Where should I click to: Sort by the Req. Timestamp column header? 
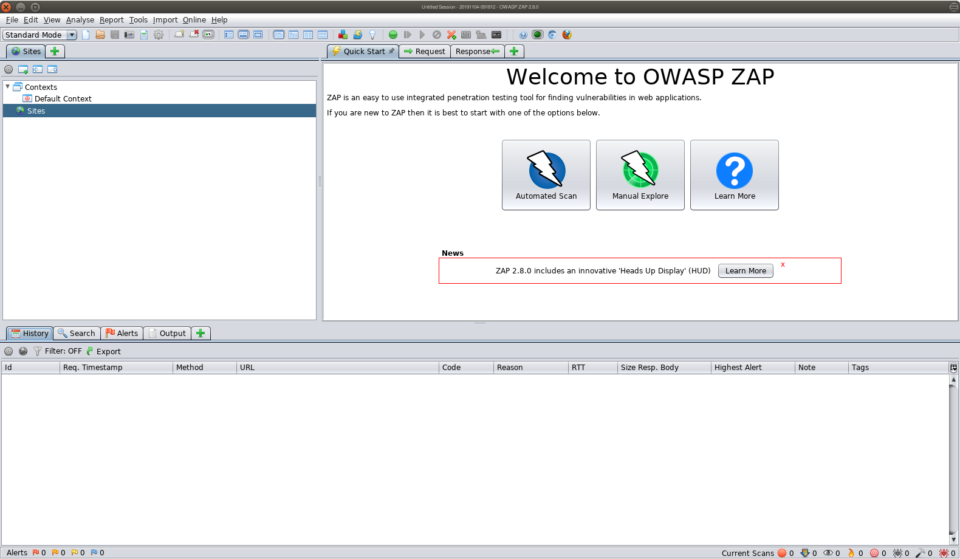click(116, 367)
